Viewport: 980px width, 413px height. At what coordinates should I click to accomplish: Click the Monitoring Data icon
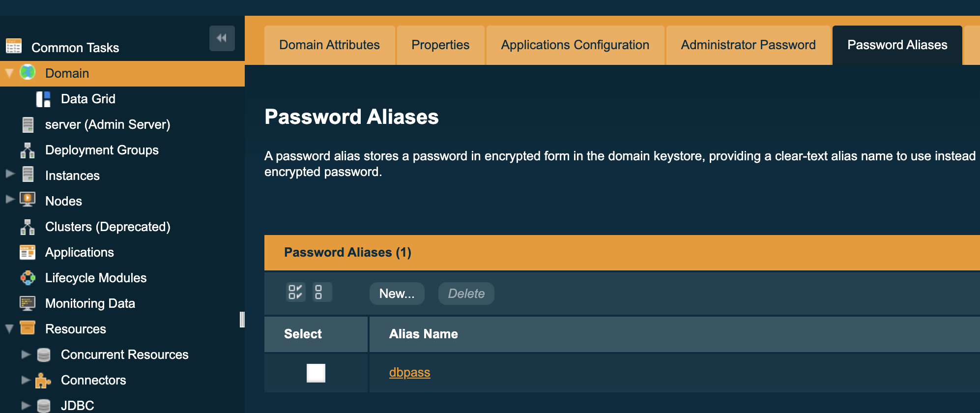point(28,303)
